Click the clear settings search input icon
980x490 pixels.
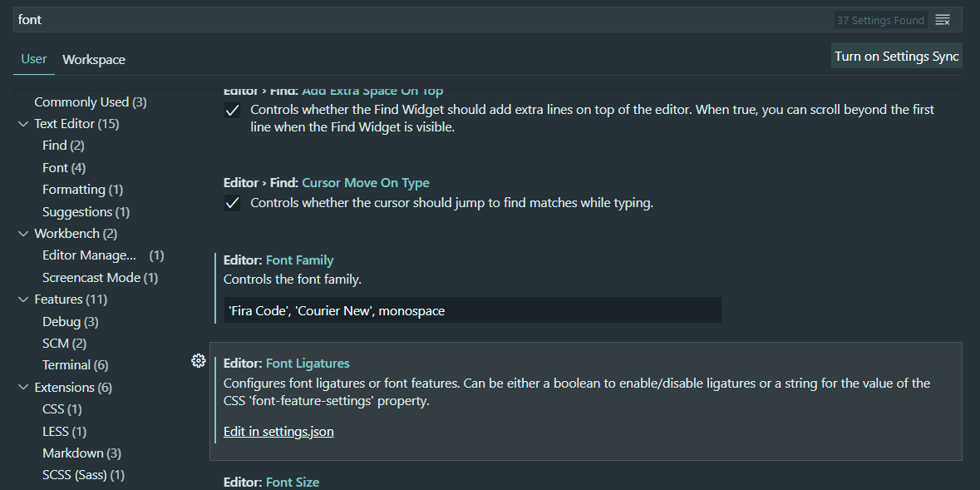tap(943, 20)
